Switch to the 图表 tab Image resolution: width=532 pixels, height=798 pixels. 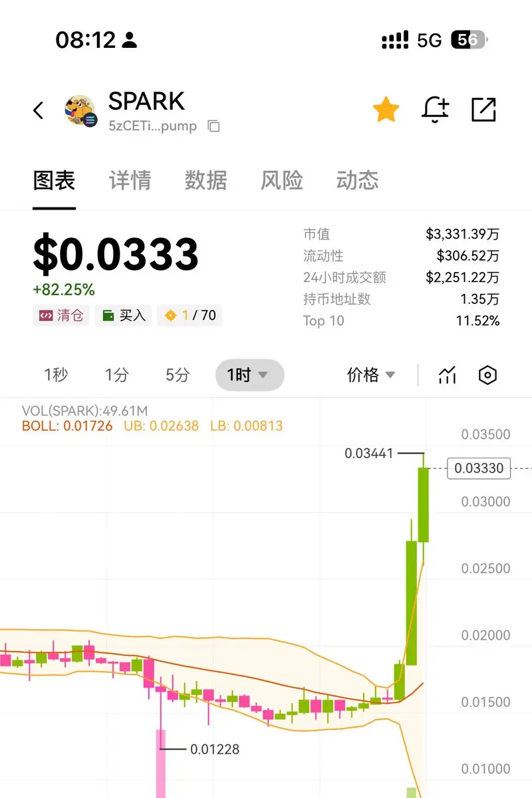pos(55,180)
